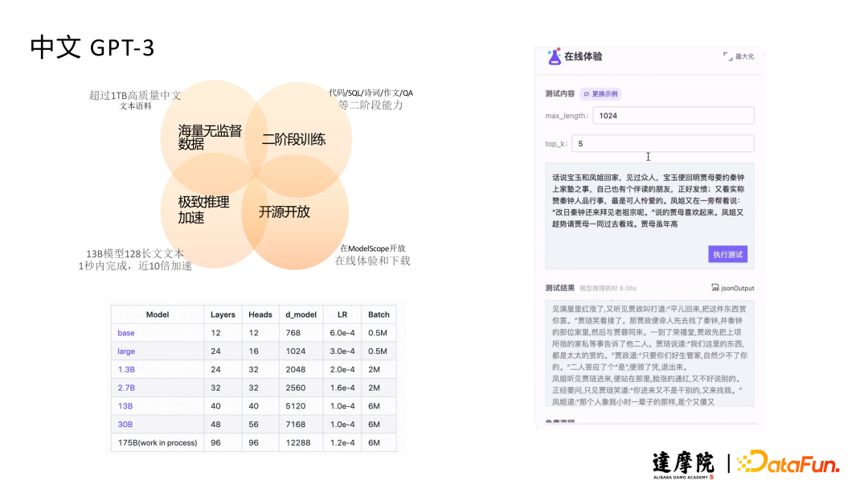Open the 2.7B model link

[126, 388]
